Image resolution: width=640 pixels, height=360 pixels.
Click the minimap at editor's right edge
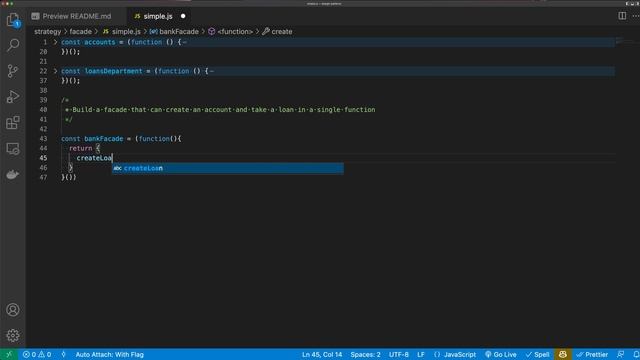627,41
